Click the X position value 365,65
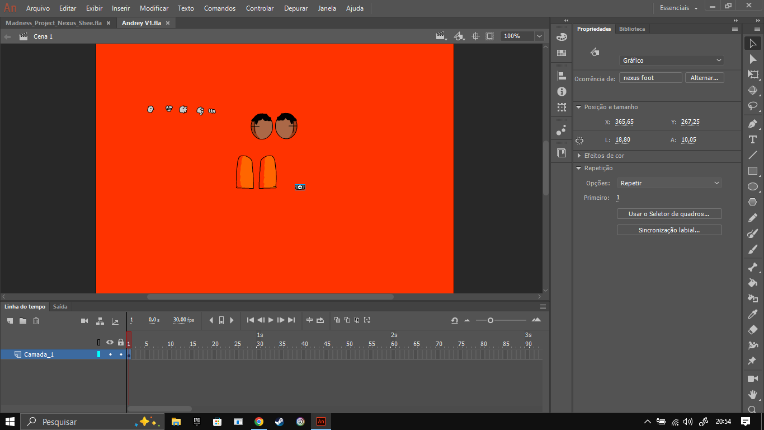Viewport: 764px width, 430px height. (624, 122)
